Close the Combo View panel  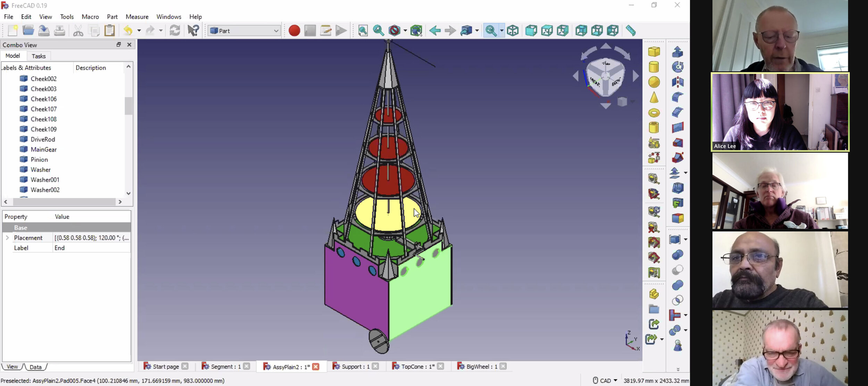click(129, 44)
